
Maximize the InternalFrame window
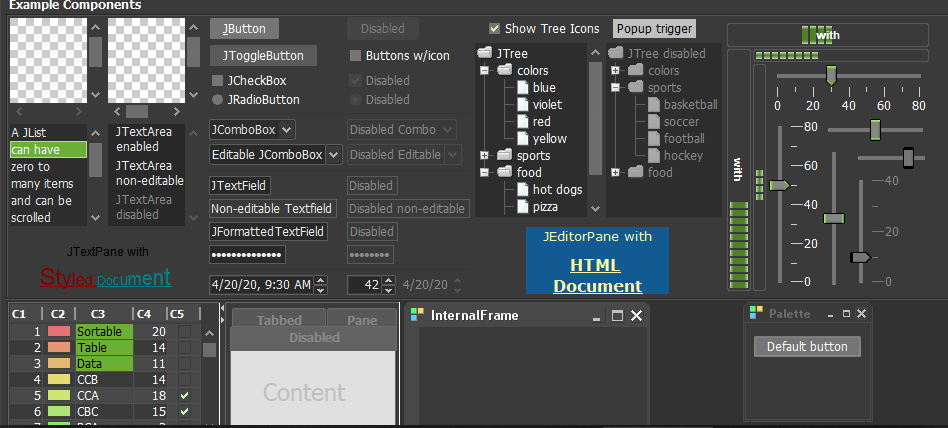point(617,316)
